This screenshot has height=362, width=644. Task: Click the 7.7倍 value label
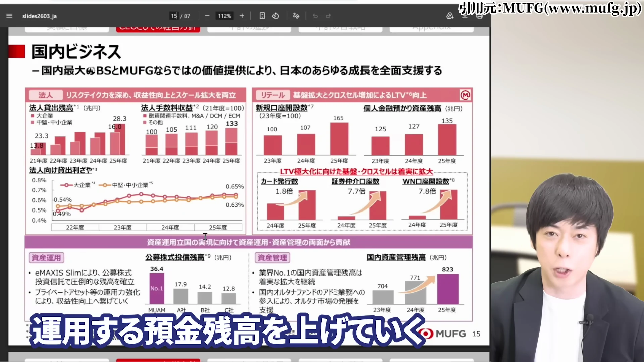pos(357,191)
